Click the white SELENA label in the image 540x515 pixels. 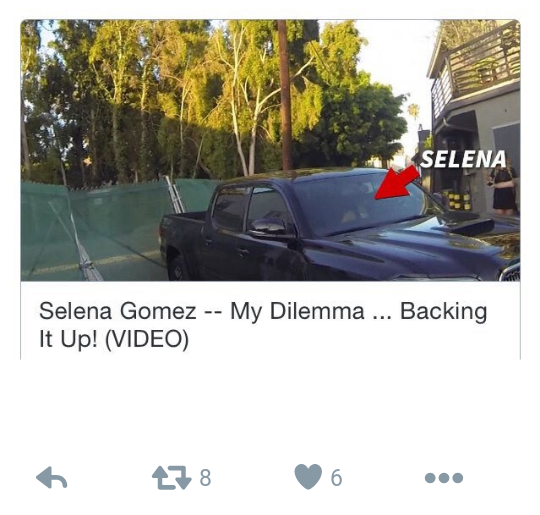tap(463, 159)
